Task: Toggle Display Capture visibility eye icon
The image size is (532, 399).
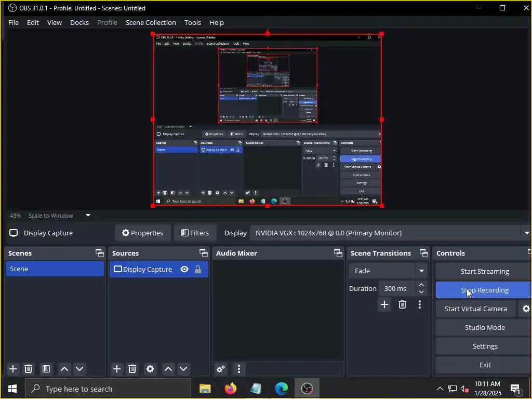Action: [x=184, y=269]
